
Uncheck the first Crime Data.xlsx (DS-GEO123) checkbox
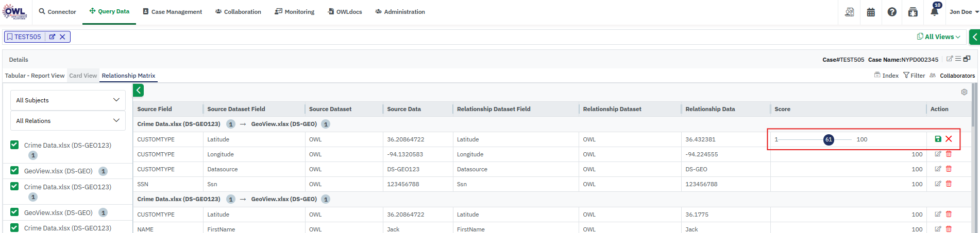point(14,145)
